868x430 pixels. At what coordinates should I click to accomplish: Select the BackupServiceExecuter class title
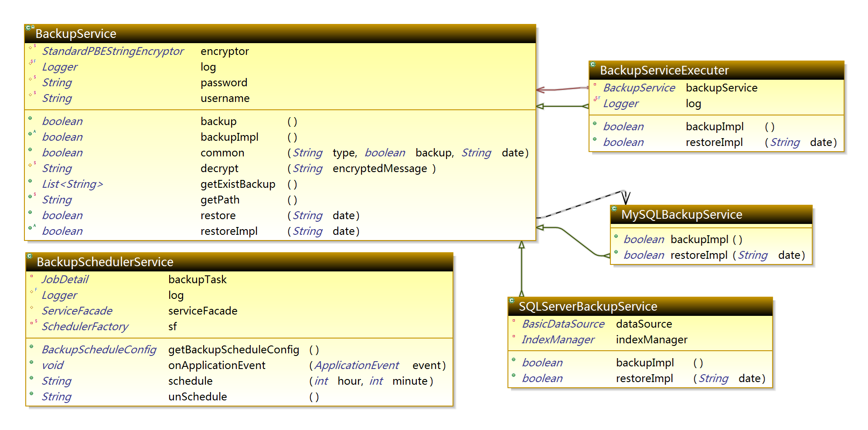[x=664, y=70]
